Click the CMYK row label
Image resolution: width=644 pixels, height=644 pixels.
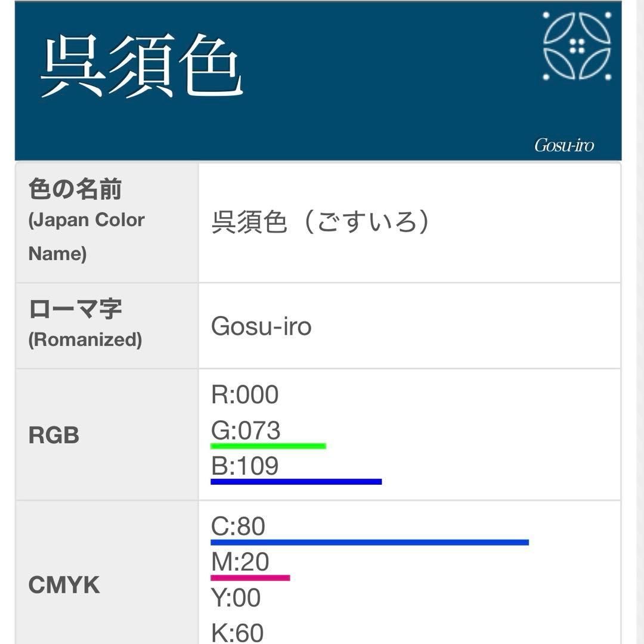click(64, 585)
